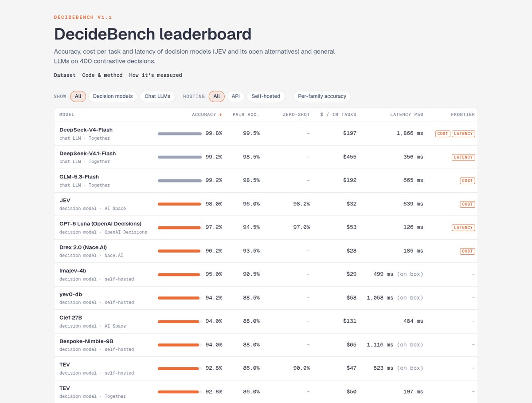Select the yev0-4b model name
532x403 pixels.
pos(71,294)
